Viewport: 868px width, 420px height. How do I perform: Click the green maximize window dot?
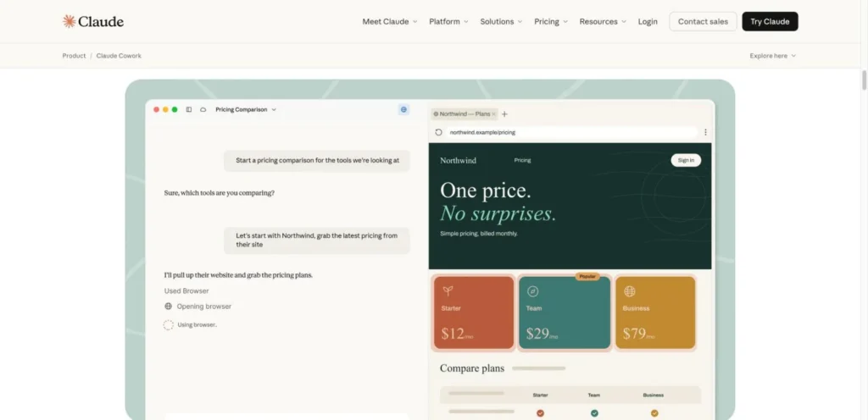click(175, 109)
